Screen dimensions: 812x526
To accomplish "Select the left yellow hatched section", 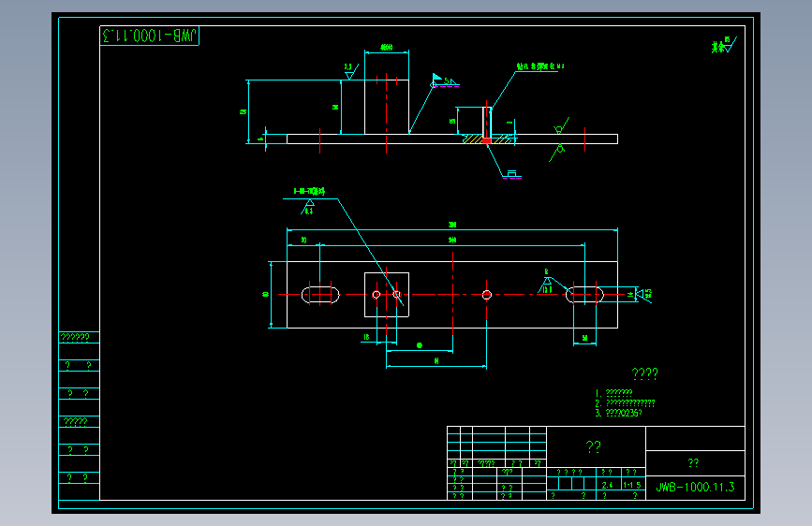I will (x=472, y=139).
